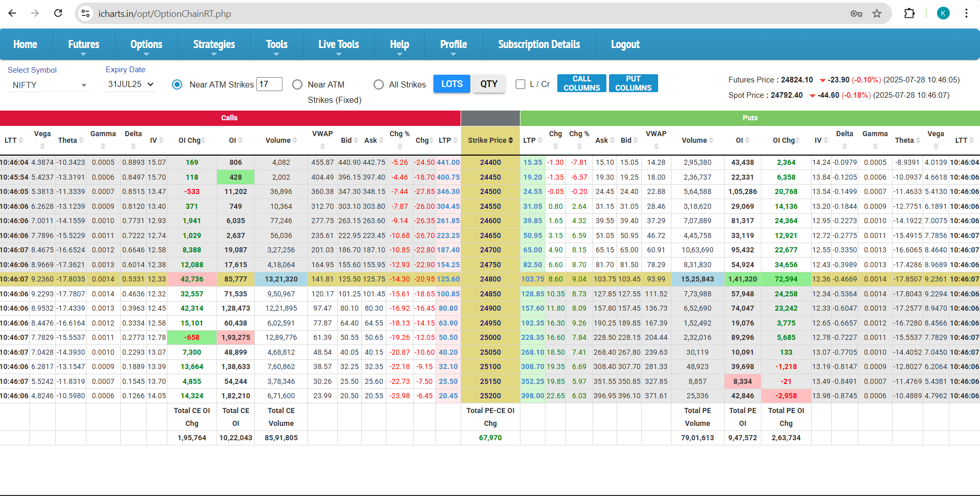Reload the page with refresh icon
This screenshot has width=980, height=496.
tap(58, 13)
